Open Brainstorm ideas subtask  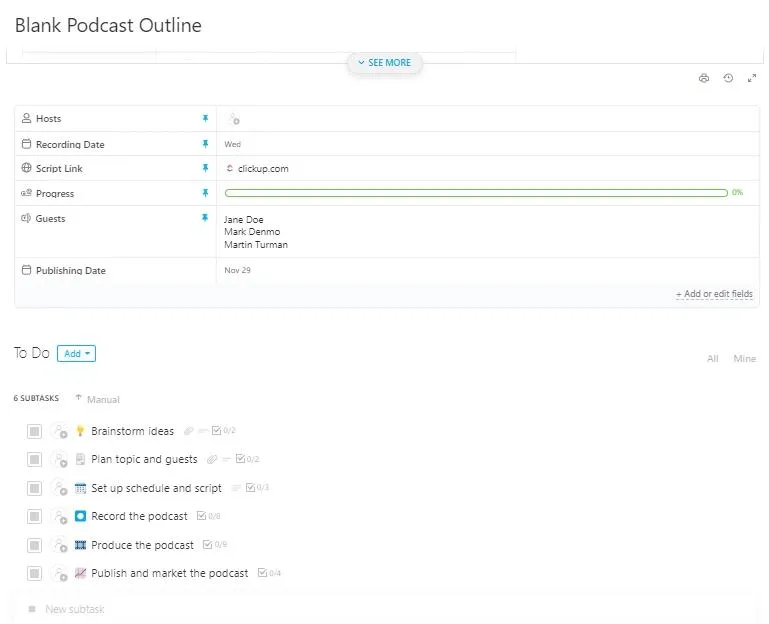[132, 431]
